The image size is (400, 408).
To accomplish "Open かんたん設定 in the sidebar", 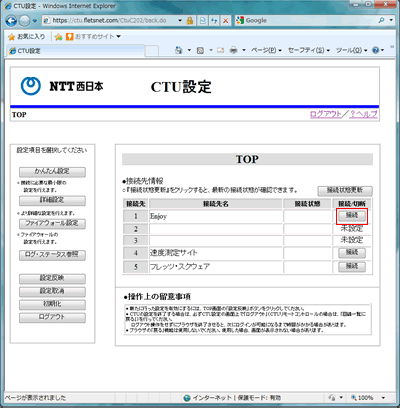I will point(52,172).
